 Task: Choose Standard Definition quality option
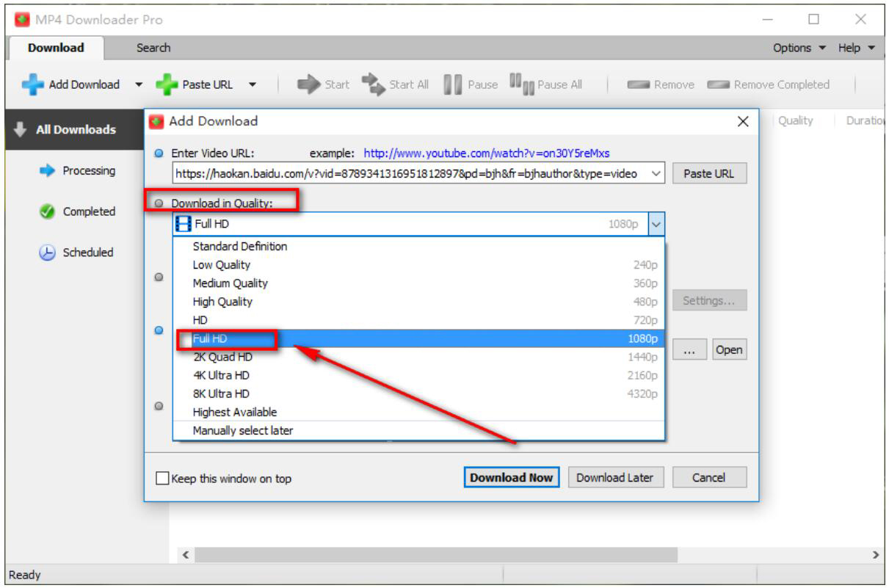click(418, 247)
